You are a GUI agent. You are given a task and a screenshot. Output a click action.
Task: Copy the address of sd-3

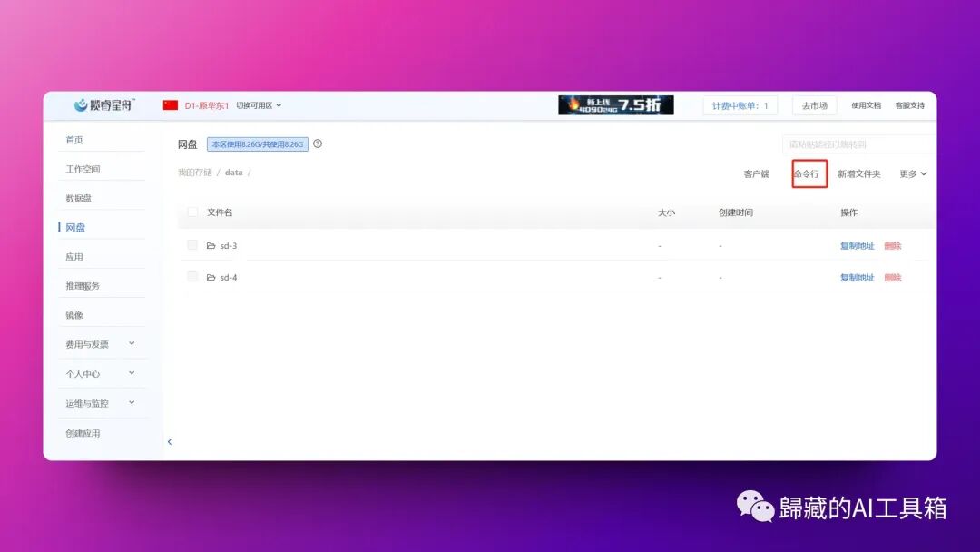(x=857, y=246)
